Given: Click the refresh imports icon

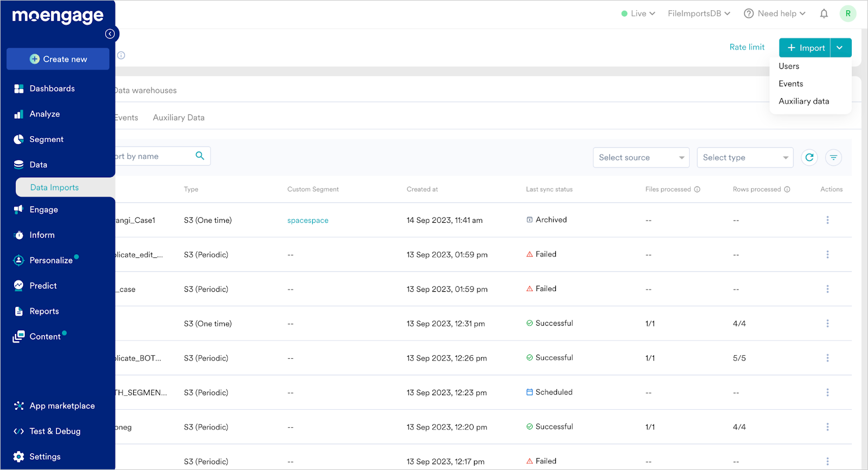Looking at the screenshot, I should tap(809, 157).
